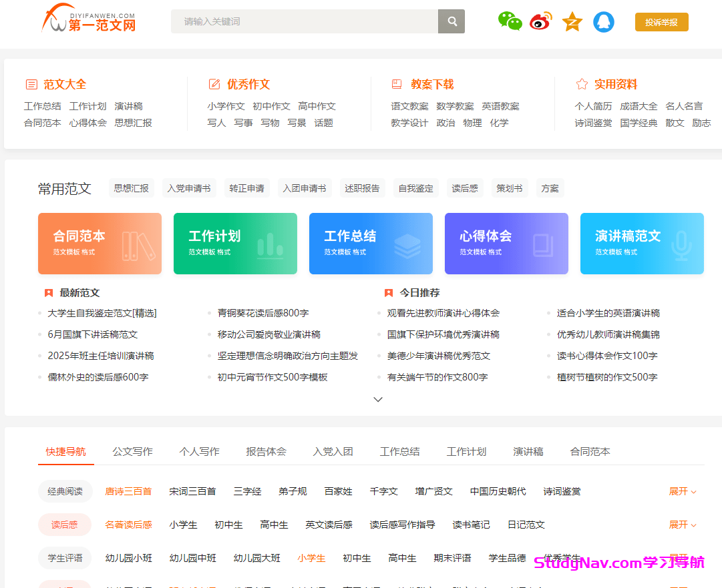
Task: Open article 植树节植树的作文500字
Action: click(x=607, y=377)
